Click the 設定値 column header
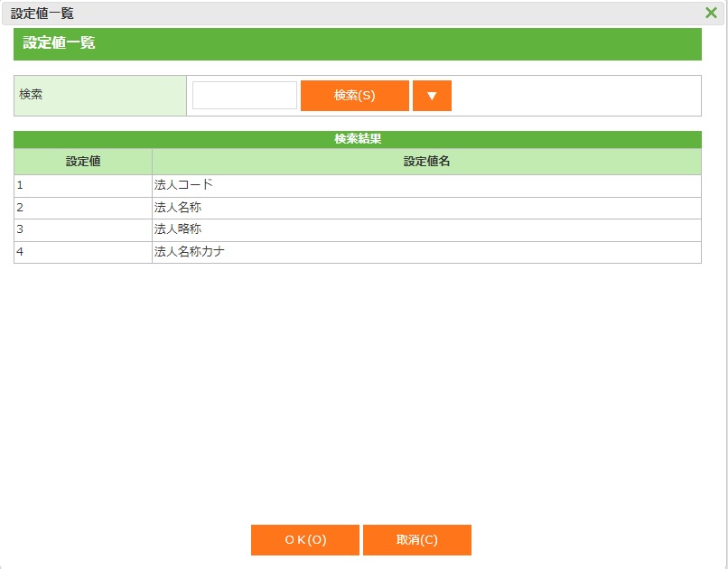Image resolution: width=728 pixels, height=569 pixels. 83,162
